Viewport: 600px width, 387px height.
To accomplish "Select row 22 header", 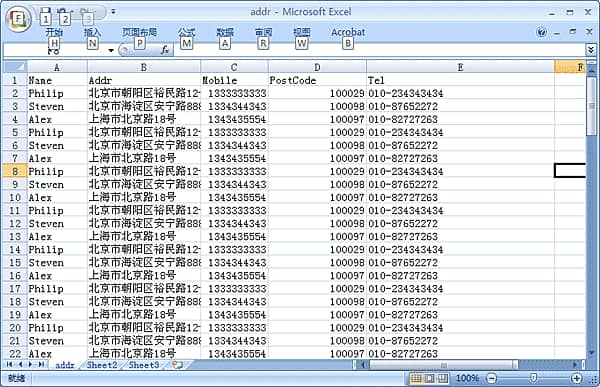I will coord(15,353).
